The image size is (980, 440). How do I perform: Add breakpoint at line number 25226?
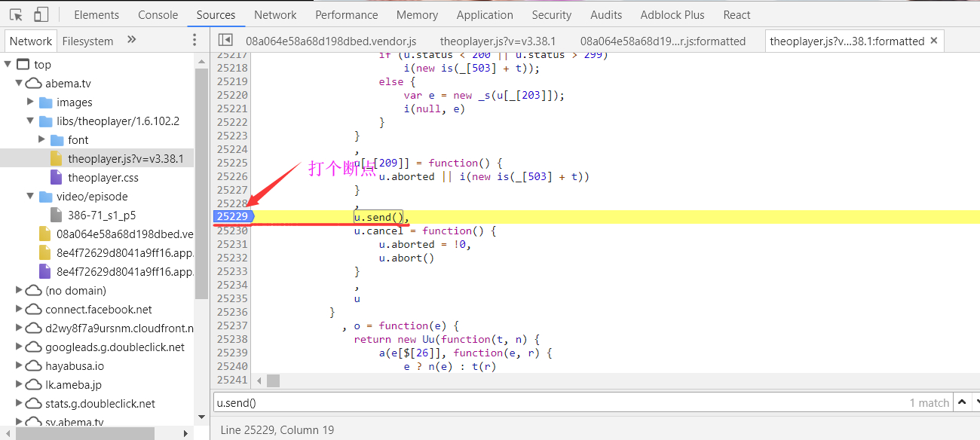tap(232, 176)
